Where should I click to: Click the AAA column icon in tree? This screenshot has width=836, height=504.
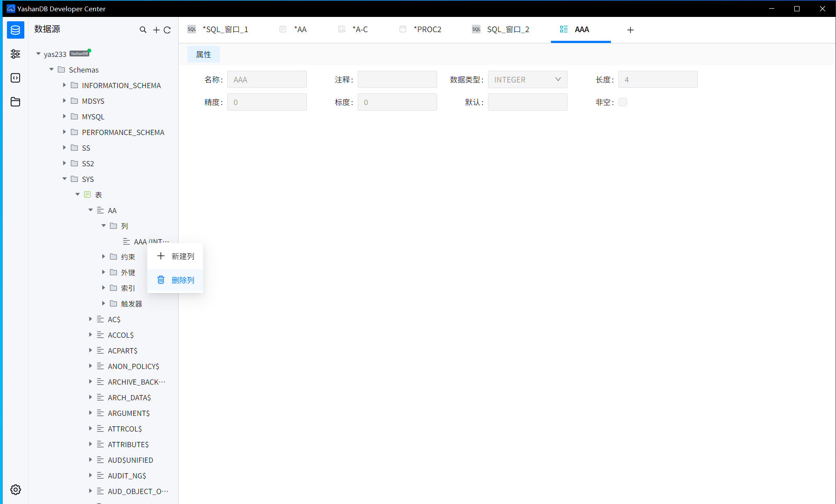(x=126, y=241)
